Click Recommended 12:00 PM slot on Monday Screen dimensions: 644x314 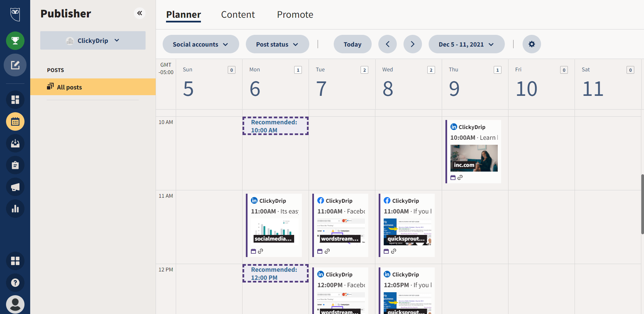point(275,273)
